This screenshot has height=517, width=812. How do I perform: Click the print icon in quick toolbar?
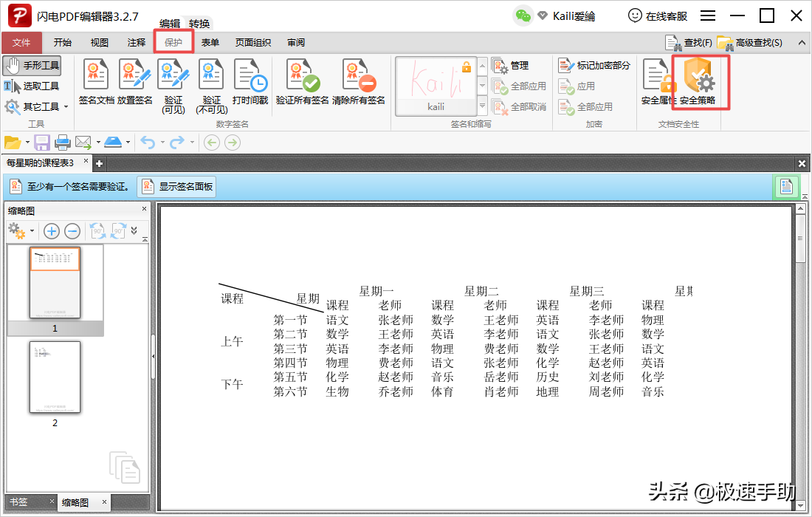[x=63, y=142]
